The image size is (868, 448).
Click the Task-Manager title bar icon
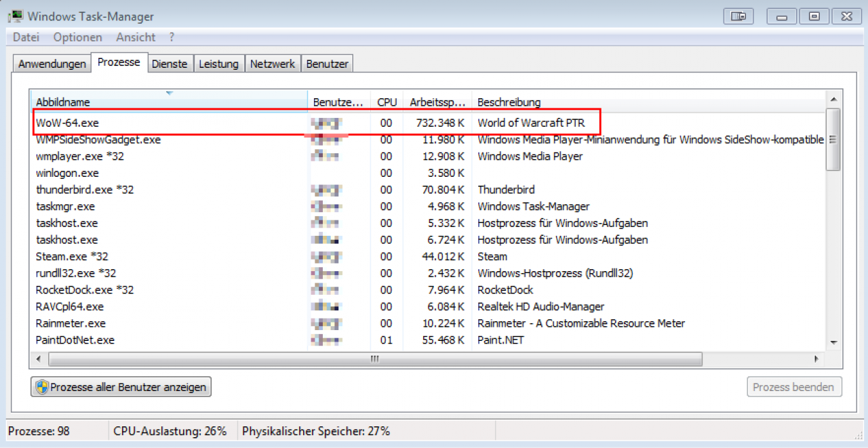(15, 16)
